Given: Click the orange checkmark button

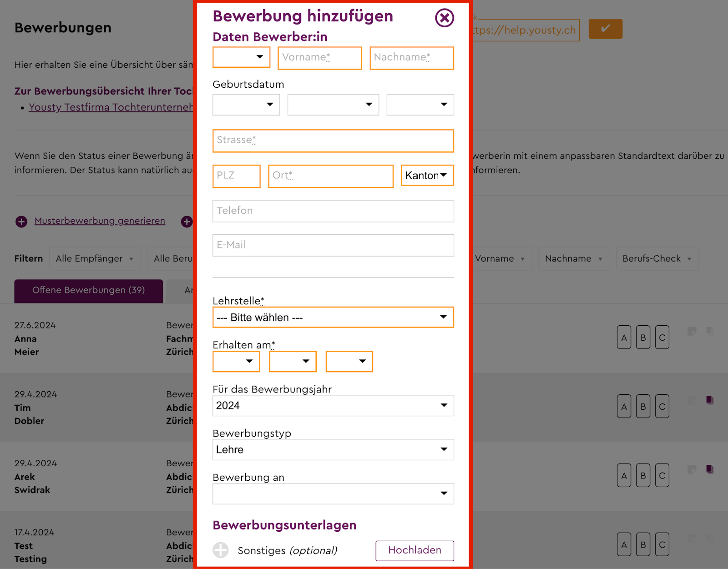Looking at the screenshot, I should tap(605, 29).
